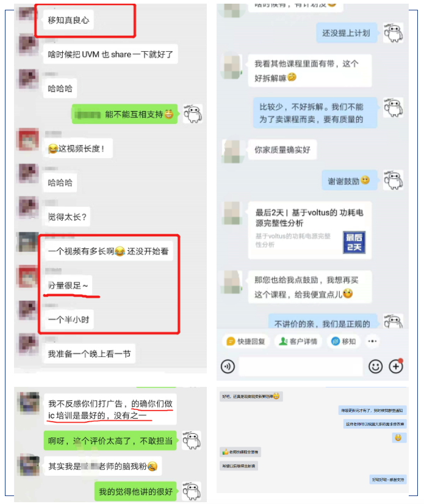Tap robot avatar beside 谢谢鼓励 message

click(393, 180)
